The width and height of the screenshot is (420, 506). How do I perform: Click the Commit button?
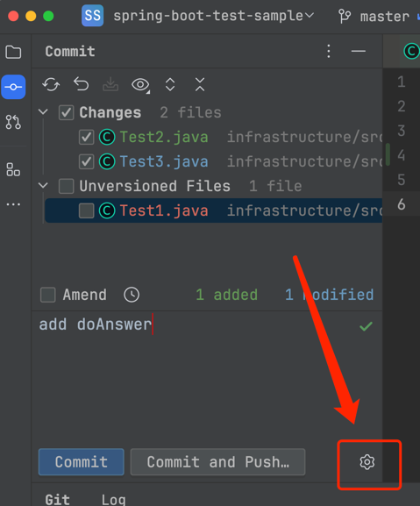(82, 462)
